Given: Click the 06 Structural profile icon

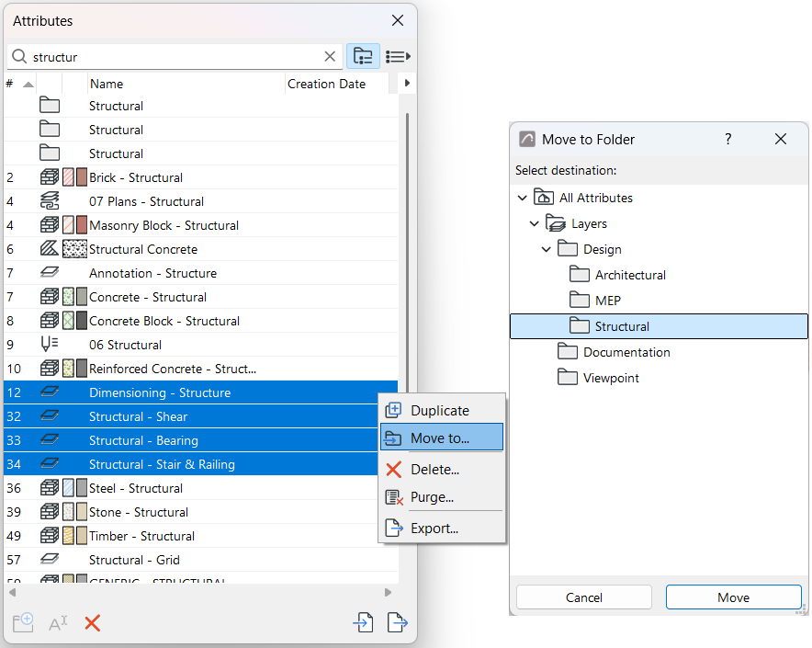Looking at the screenshot, I should [x=50, y=344].
